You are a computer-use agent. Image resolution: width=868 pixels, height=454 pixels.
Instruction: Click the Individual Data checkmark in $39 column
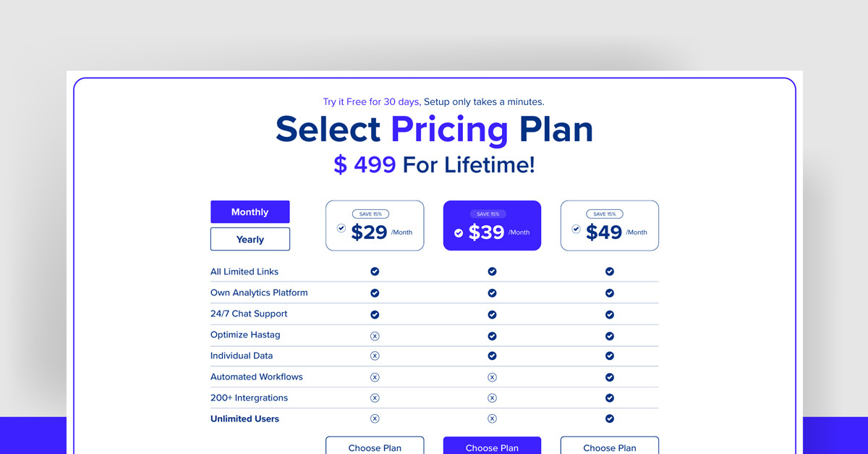492,356
